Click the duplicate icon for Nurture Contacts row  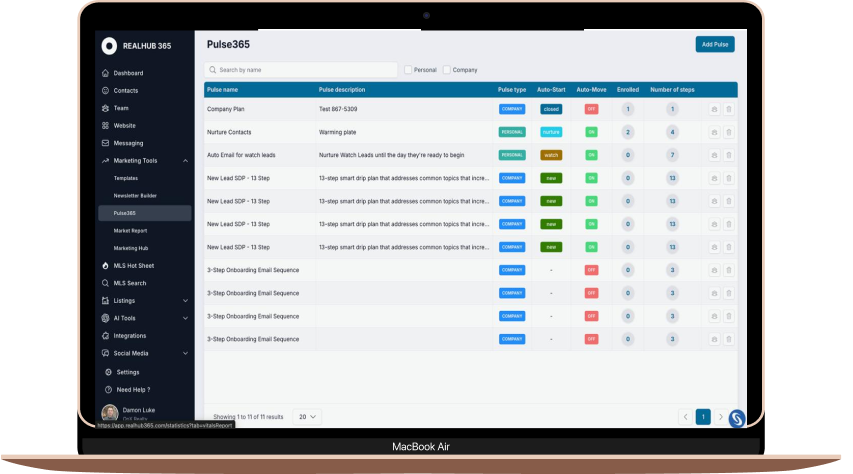714,132
